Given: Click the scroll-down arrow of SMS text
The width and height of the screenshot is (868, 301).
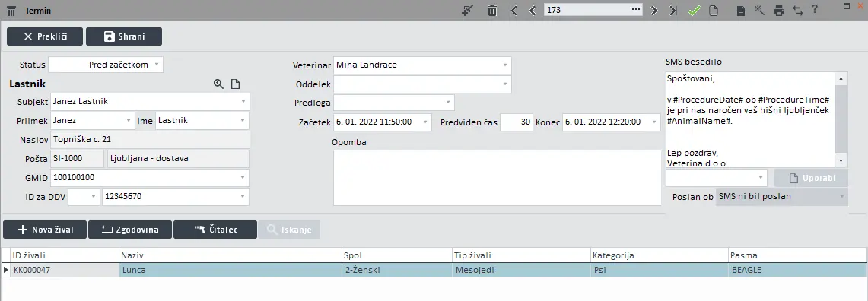Looking at the screenshot, I should [x=841, y=161].
